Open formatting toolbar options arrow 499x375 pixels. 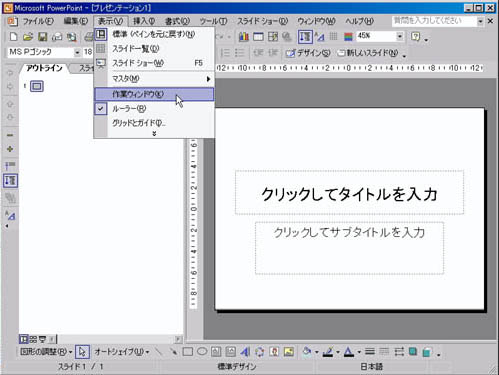pyautogui.click(x=404, y=55)
